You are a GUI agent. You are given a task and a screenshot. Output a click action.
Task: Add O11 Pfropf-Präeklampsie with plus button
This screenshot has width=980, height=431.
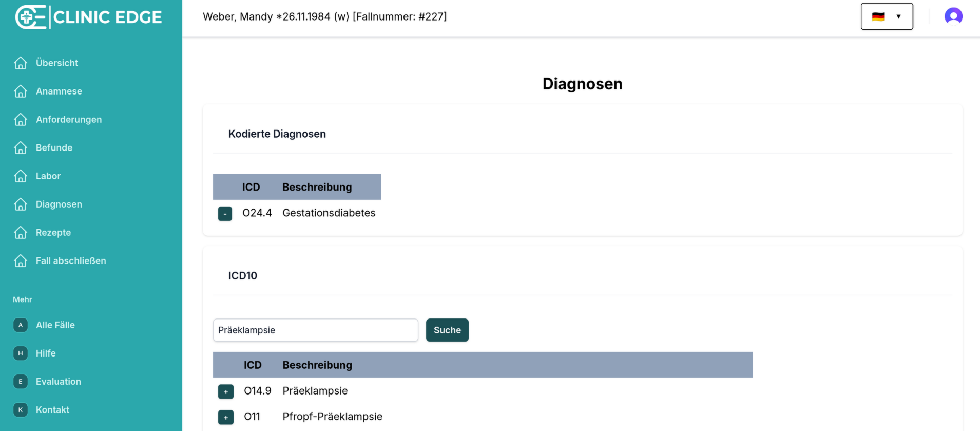pos(226,417)
